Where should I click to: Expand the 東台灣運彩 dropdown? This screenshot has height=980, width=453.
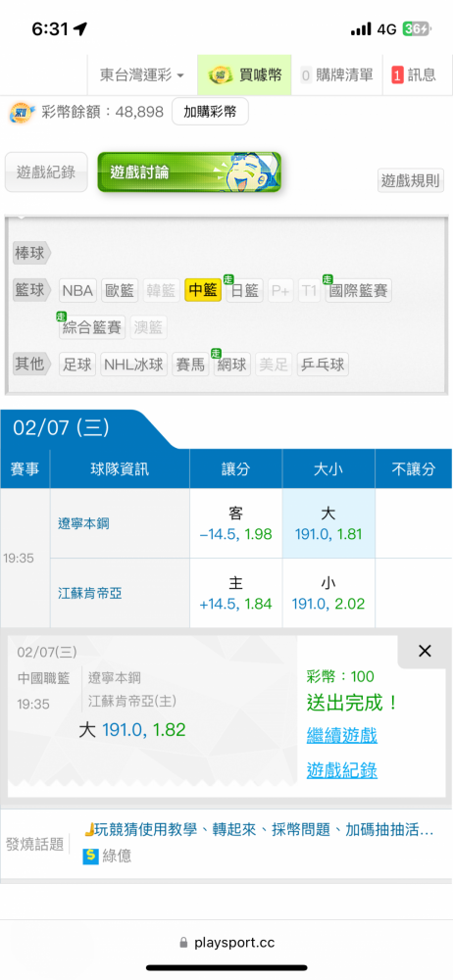click(142, 75)
